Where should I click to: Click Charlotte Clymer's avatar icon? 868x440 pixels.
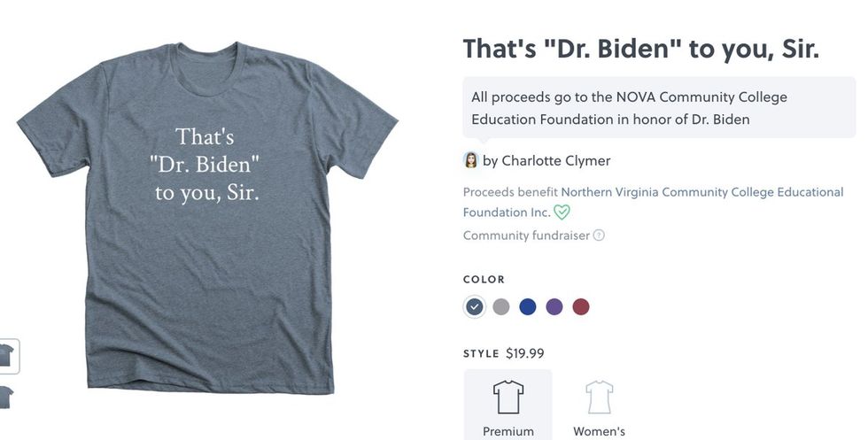click(471, 160)
